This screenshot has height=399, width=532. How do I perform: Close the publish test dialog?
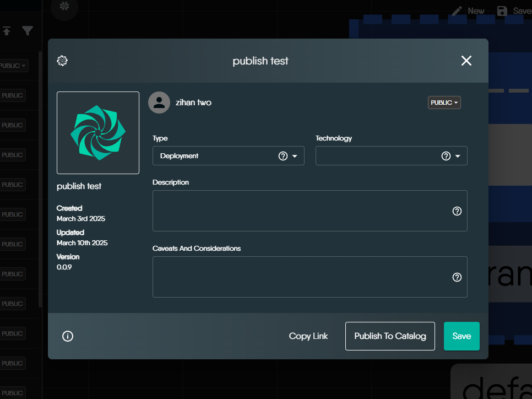tap(466, 61)
